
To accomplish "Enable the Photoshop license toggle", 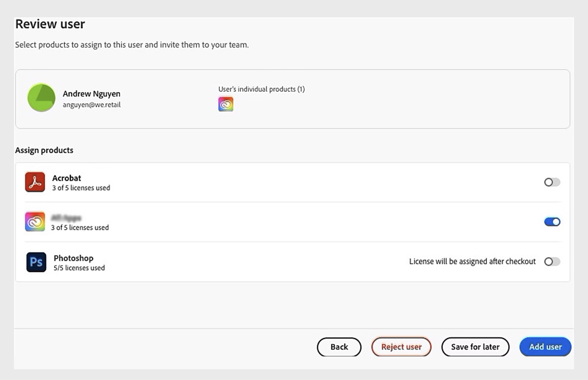I will coord(551,262).
